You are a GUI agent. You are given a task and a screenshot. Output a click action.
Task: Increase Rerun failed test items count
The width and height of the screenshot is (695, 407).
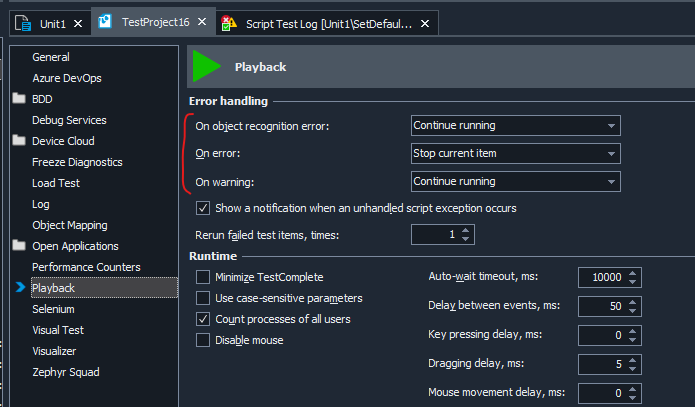click(466, 230)
